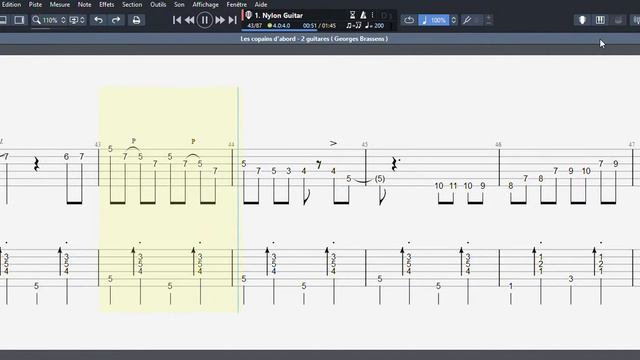This screenshot has height=360, width=640.
Task: Click the triplet feel notation icon
Action: [x=353, y=25]
